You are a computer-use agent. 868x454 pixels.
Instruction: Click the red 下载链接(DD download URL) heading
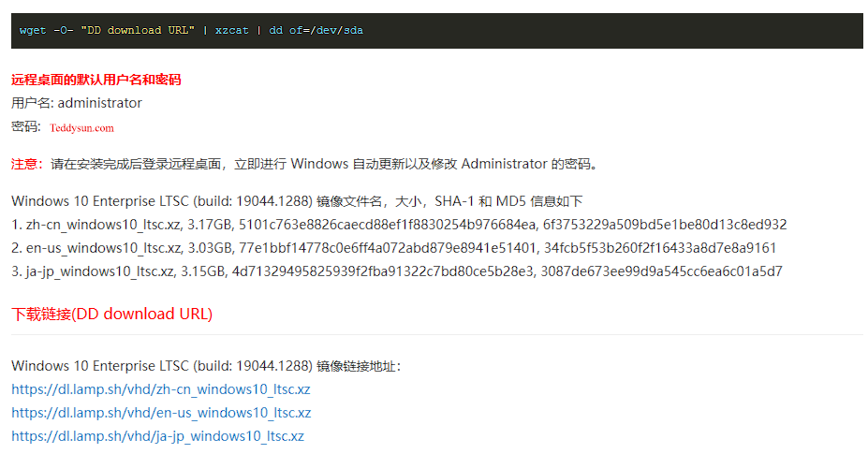(111, 315)
